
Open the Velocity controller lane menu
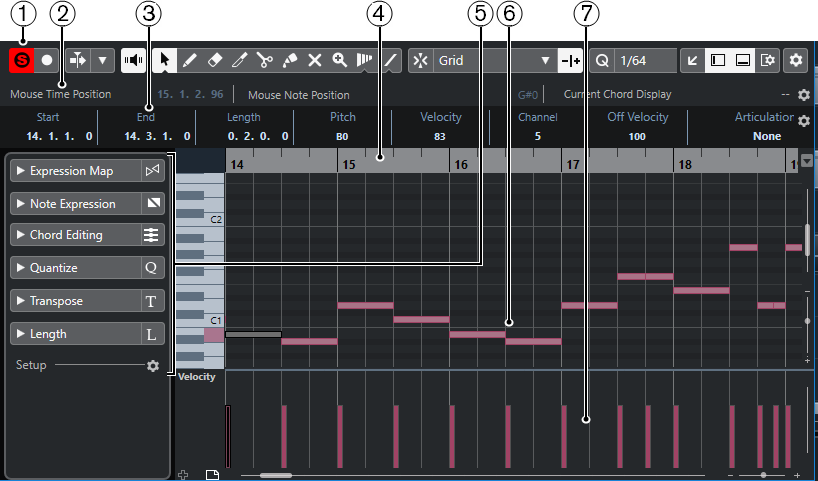[x=197, y=377]
